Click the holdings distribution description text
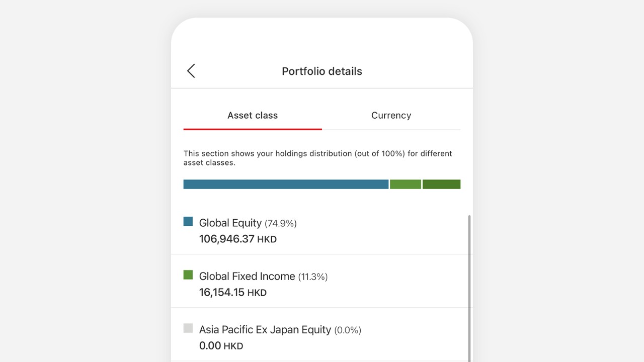The height and width of the screenshot is (362, 644). coord(317,158)
